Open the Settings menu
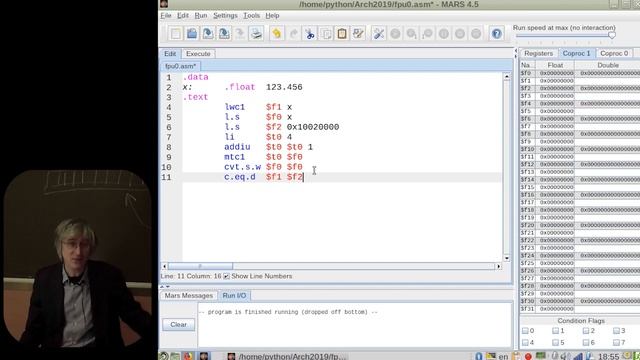This screenshot has width=640, height=360. click(225, 16)
